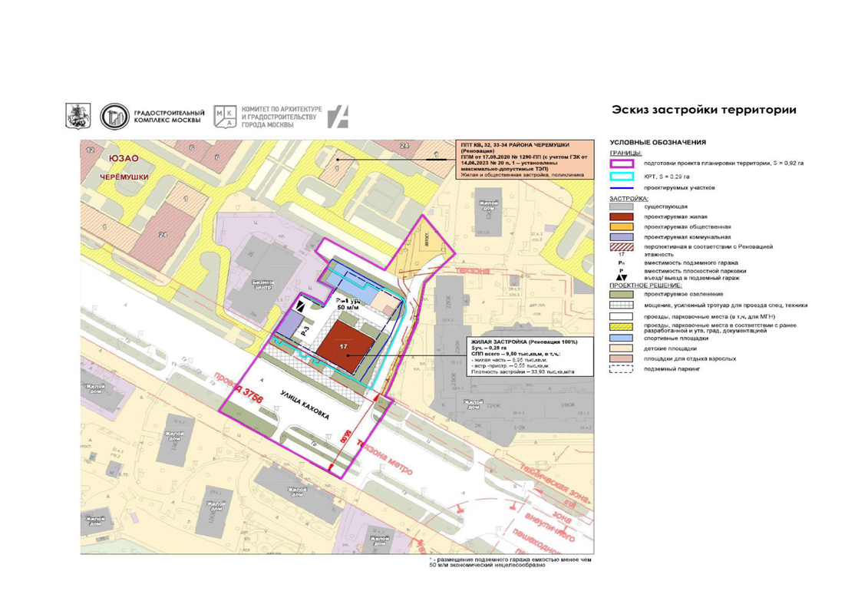Click the dark red 17-storey proposed building
The height and width of the screenshot is (614, 868).
(x=345, y=347)
